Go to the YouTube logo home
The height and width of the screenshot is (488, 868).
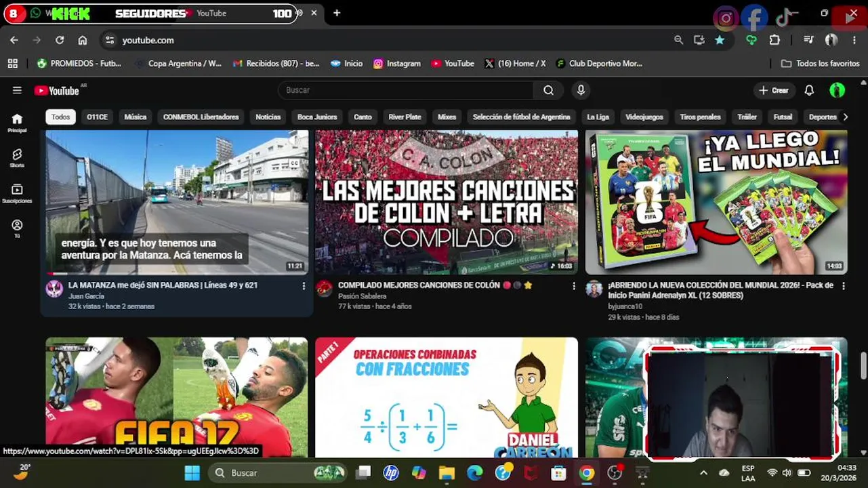[57, 90]
